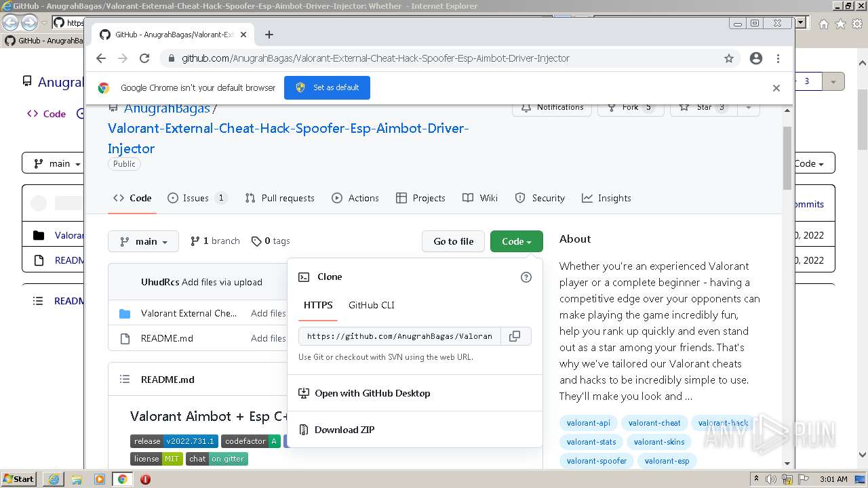Reload the GitHub page in Chrome
The width and height of the screenshot is (868, 488).
pos(144,58)
